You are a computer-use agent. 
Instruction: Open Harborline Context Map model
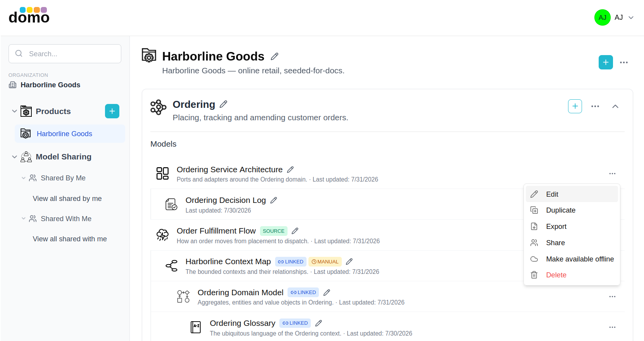(x=228, y=261)
